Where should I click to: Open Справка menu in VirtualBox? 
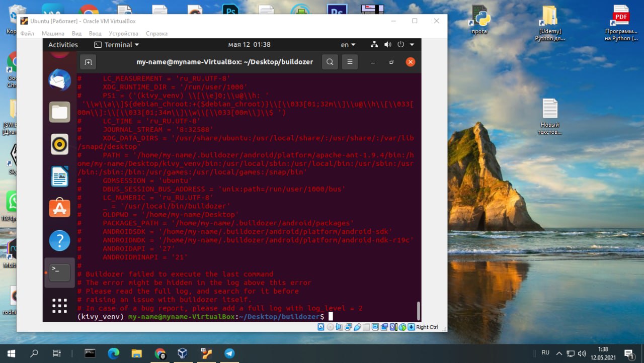156,33
